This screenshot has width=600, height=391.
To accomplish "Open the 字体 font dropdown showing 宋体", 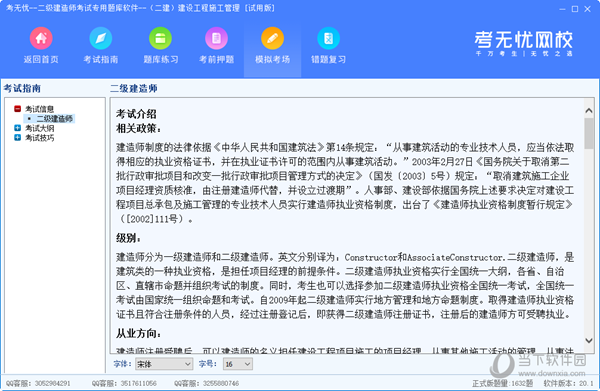I will point(164,364).
